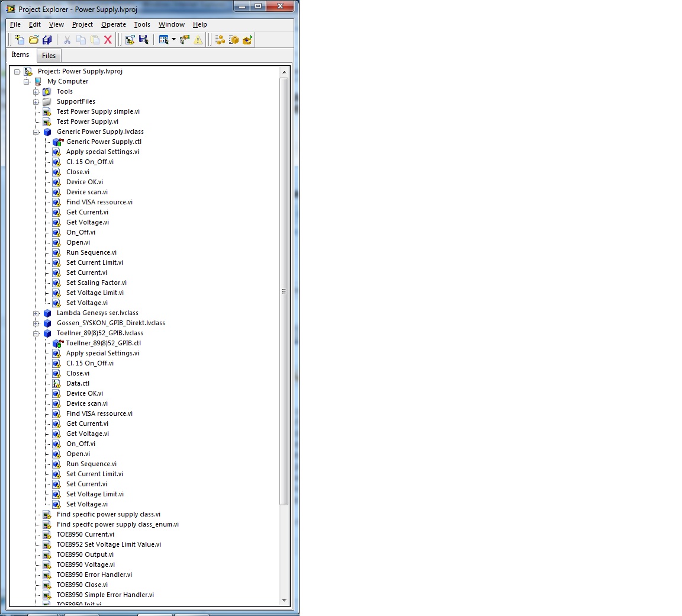The width and height of the screenshot is (682, 616).
Task: Click the Test Power Supply.vi icon
Action: (47, 122)
